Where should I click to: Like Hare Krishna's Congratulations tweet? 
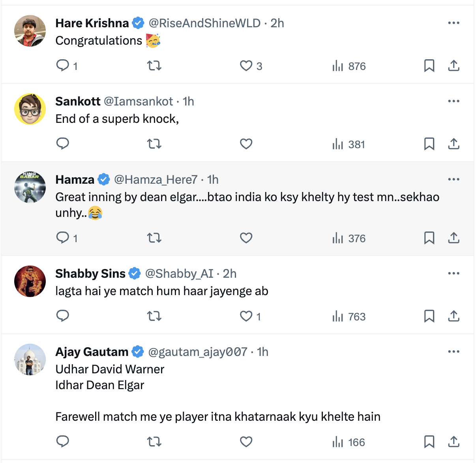[x=246, y=66]
